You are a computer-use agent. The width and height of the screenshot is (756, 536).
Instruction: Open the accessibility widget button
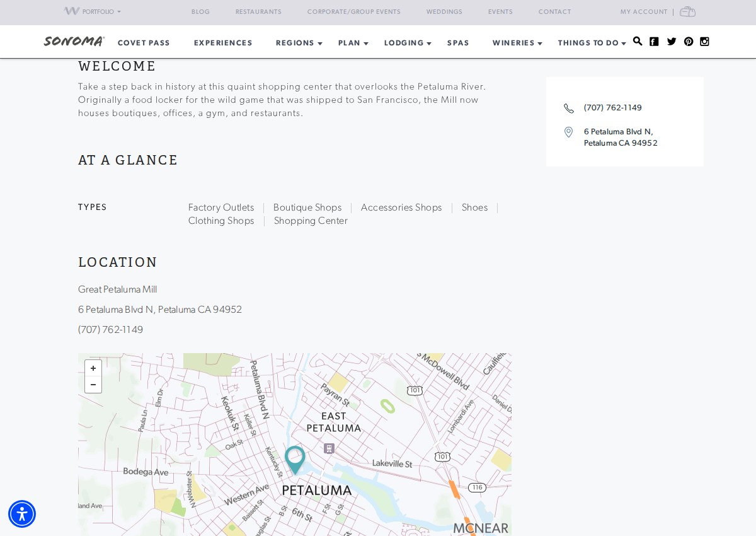22,514
